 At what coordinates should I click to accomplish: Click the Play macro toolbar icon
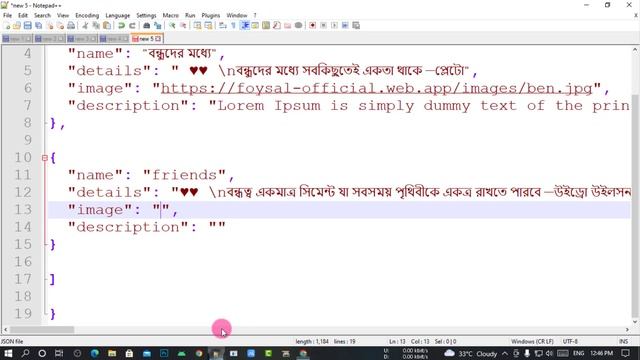[334, 26]
